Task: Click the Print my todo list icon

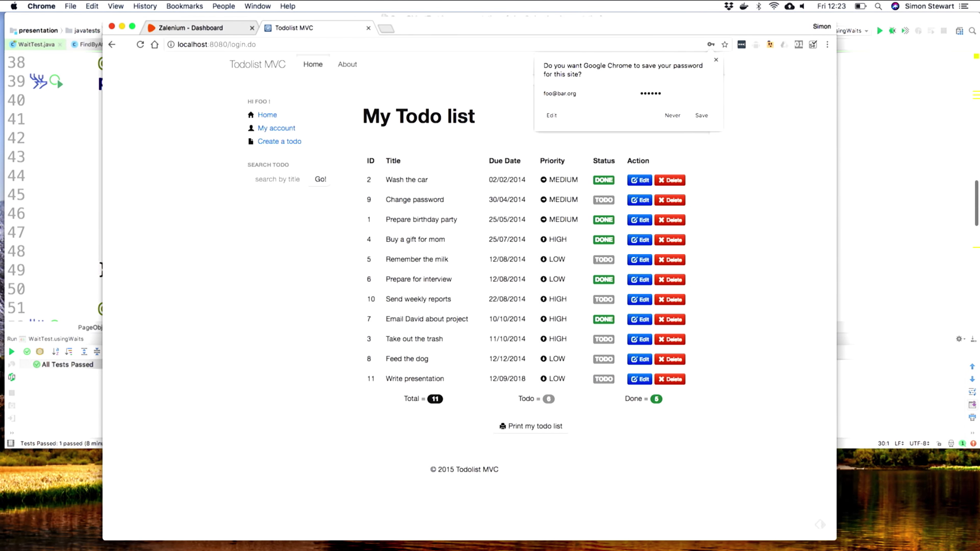Action: 503,426
